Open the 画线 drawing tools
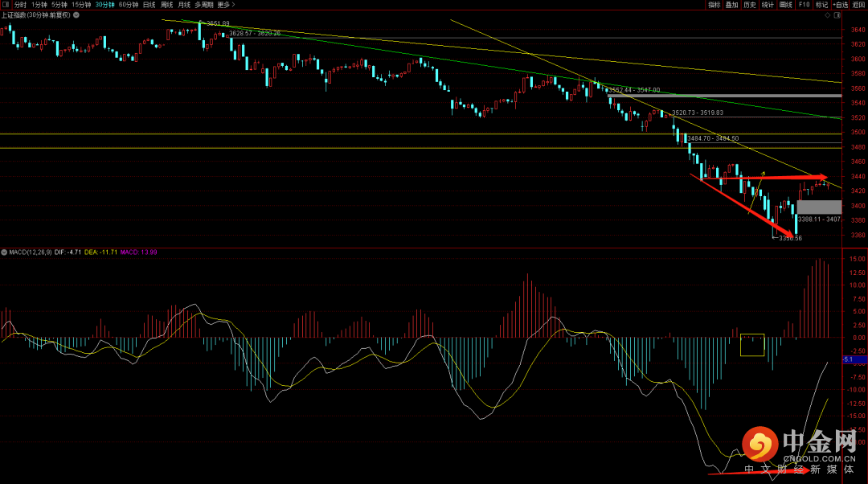Image resolution: width=868 pixels, height=484 pixels. 786,5
